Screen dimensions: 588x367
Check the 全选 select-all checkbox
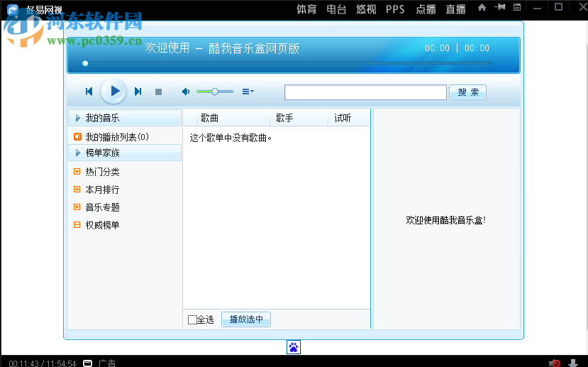[192, 319]
